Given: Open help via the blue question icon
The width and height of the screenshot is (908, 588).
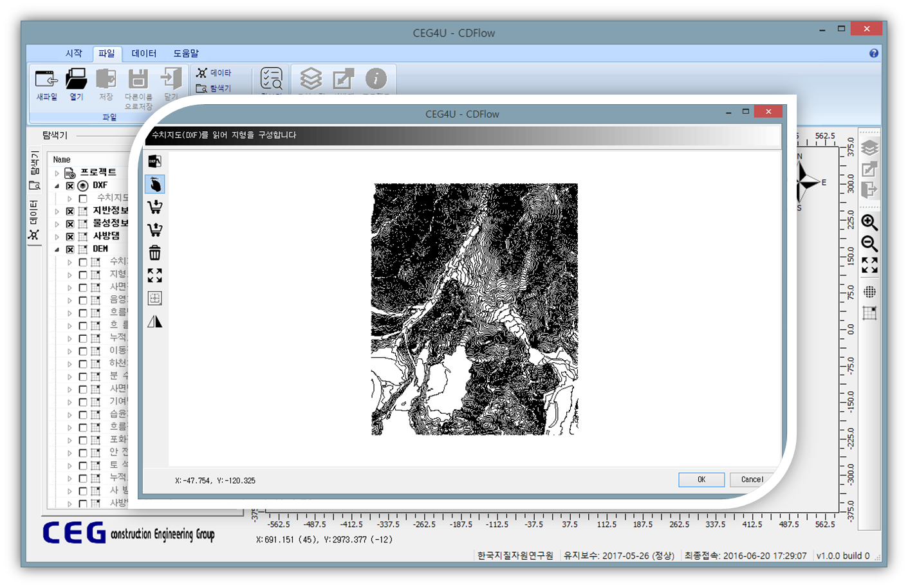Looking at the screenshot, I should tap(873, 53).
